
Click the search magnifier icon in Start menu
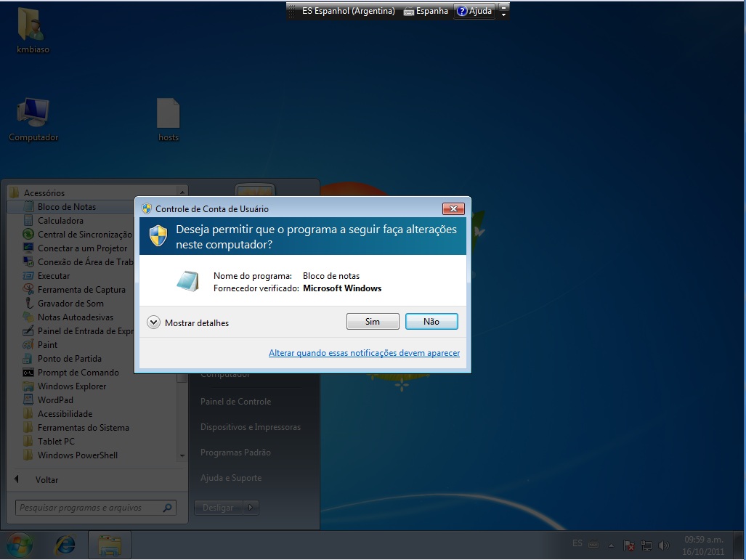click(x=168, y=508)
